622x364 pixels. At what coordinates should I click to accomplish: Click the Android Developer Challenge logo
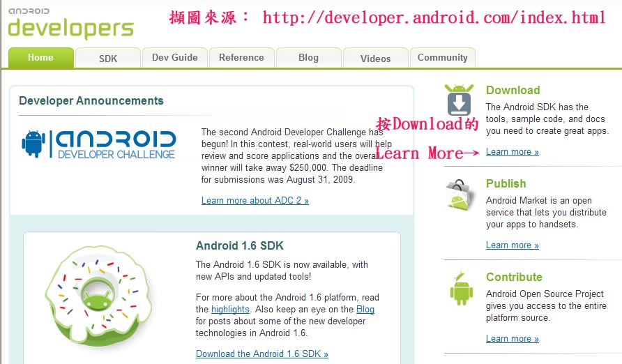point(99,144)
